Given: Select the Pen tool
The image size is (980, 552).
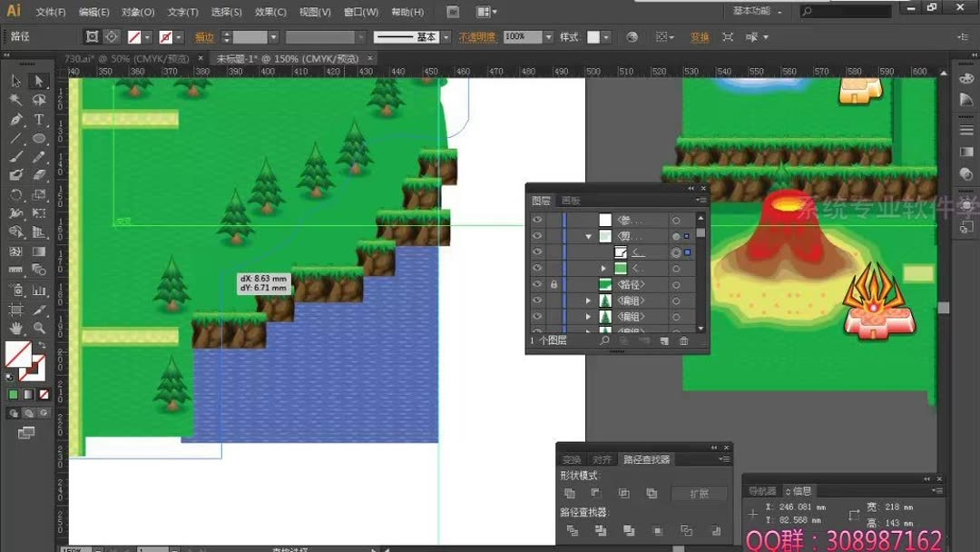Looking at the screenshot, I should (x=15, y=119).
